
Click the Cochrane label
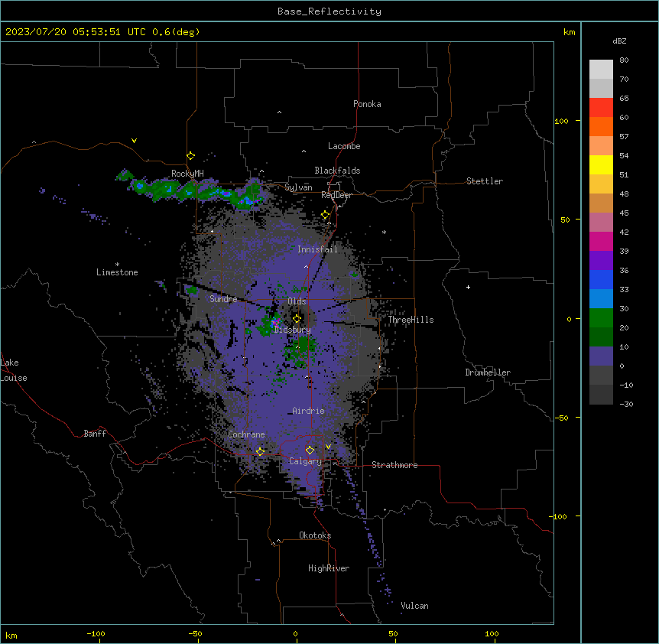click(x=246, y=434)
